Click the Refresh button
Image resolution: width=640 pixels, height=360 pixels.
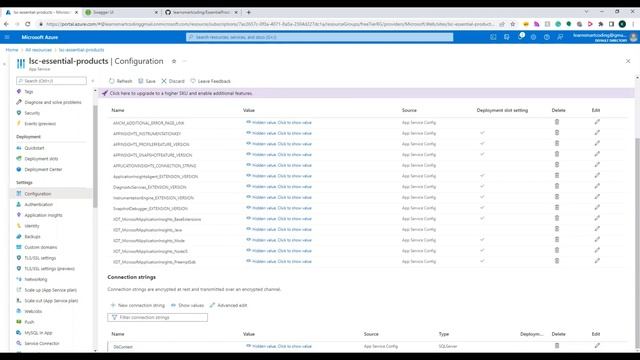click(120, 81)
